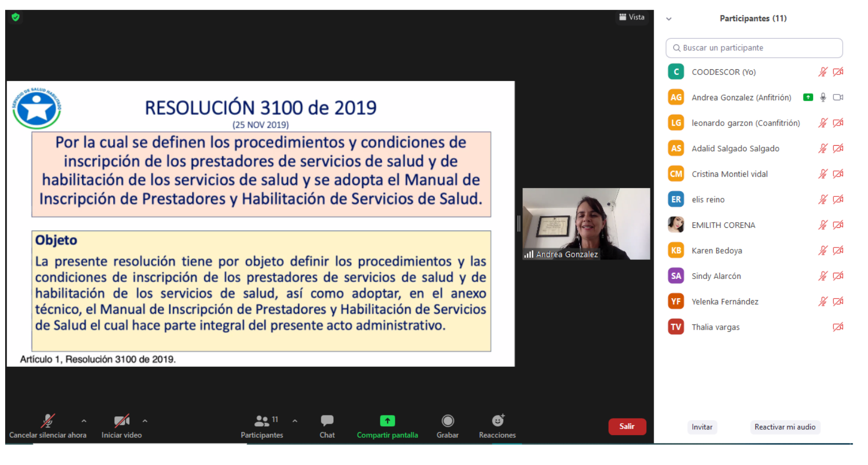Toggle the COODESCOR muted microphone icon
868x465 pixels.
[823, 72]
